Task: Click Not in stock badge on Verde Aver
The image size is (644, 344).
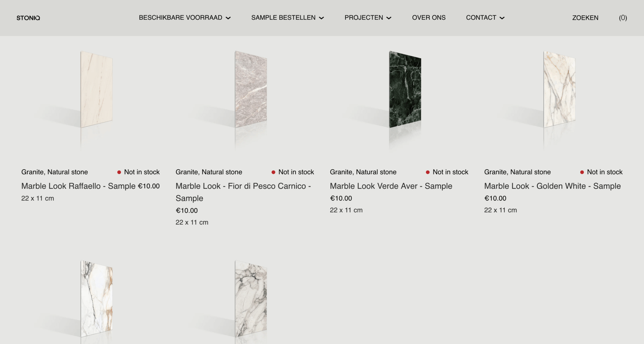Action: (x=447, y=172)
